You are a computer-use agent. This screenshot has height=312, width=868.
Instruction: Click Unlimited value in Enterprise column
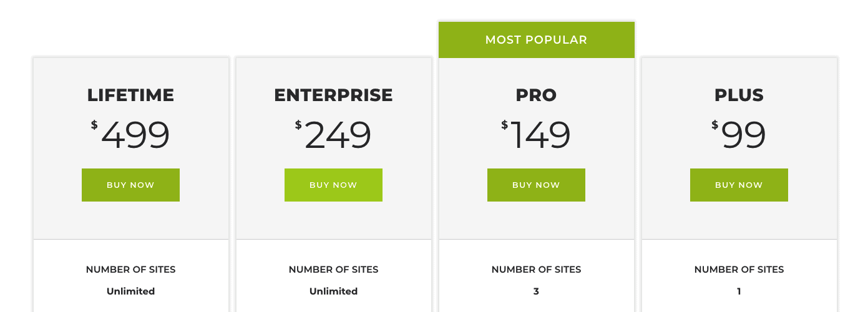pos(333,291)
